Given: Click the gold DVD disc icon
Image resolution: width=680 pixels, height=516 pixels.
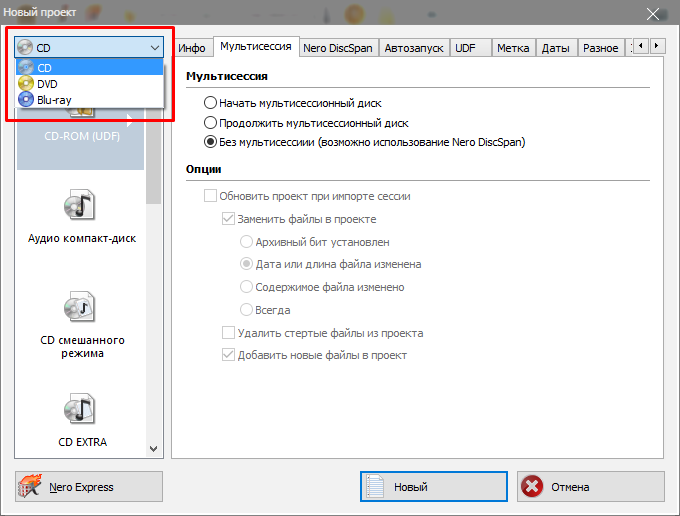Looking at the screenshot, I should [x=26, y=83].
